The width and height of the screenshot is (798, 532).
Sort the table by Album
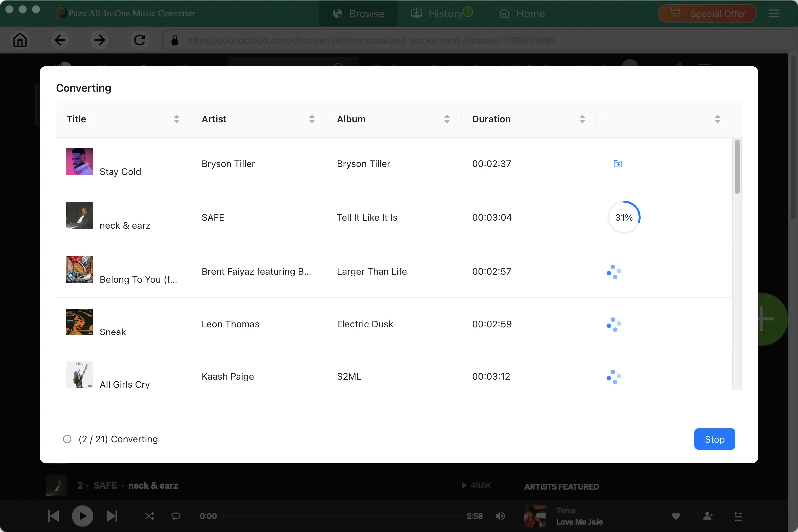447,119
